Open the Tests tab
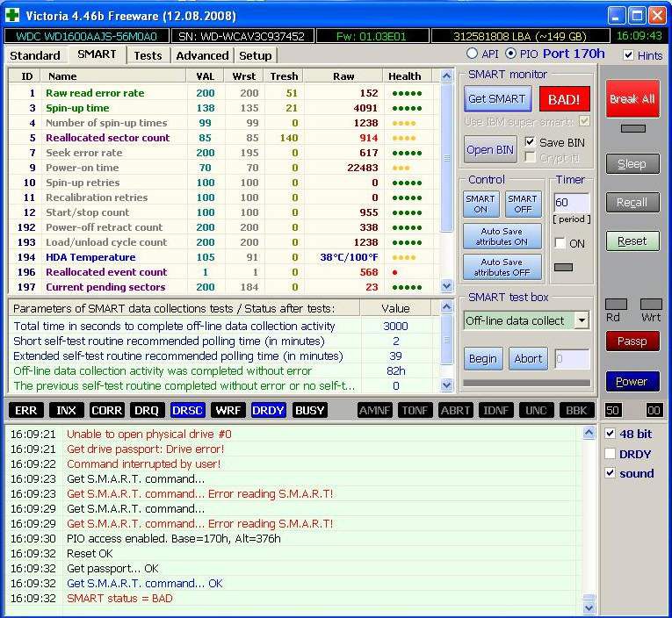 point(148,55)
